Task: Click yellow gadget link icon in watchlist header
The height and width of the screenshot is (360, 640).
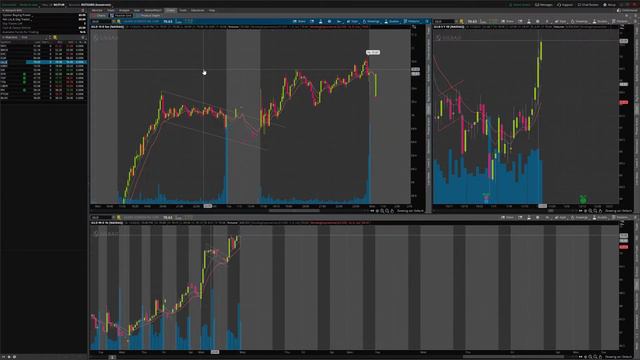Action: 55,37
